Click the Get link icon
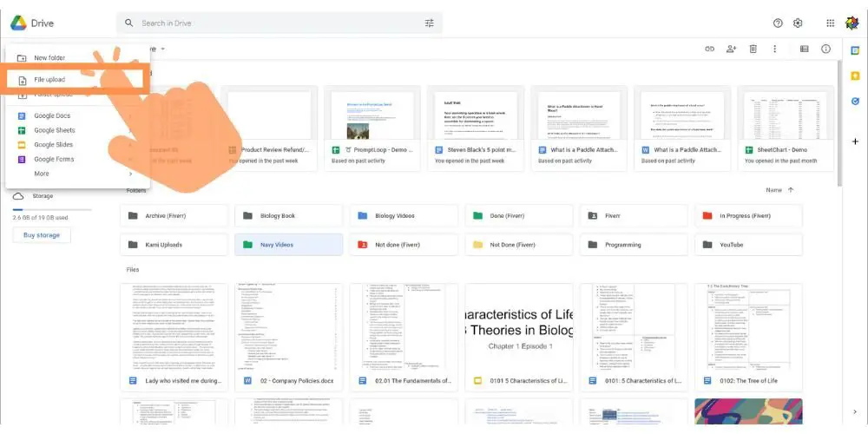868x434 pixels. [x=709, y=49]
